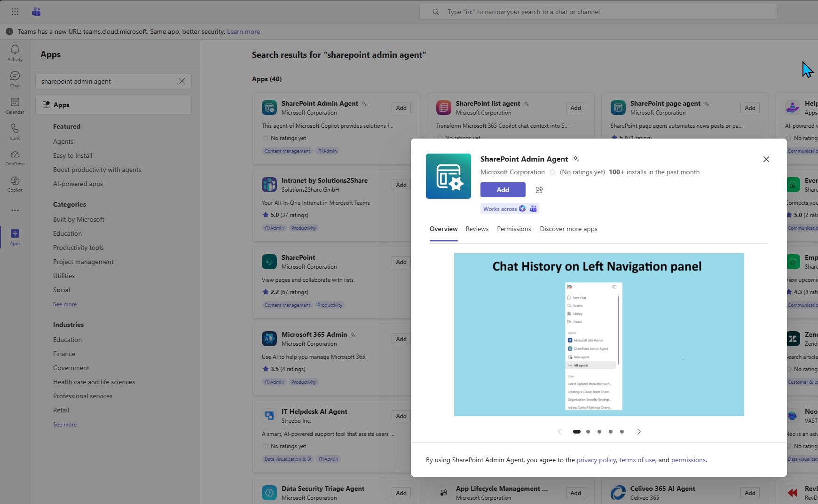Select the second carousel dot

(588, 432)
